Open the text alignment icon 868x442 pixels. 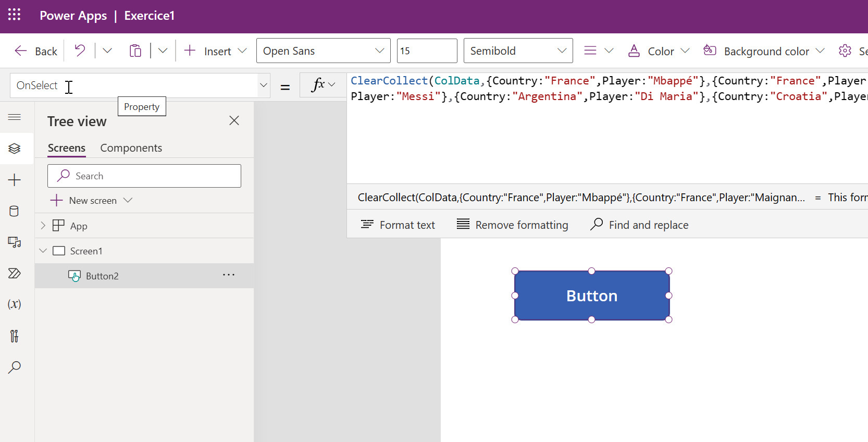(x=590, y=51)
